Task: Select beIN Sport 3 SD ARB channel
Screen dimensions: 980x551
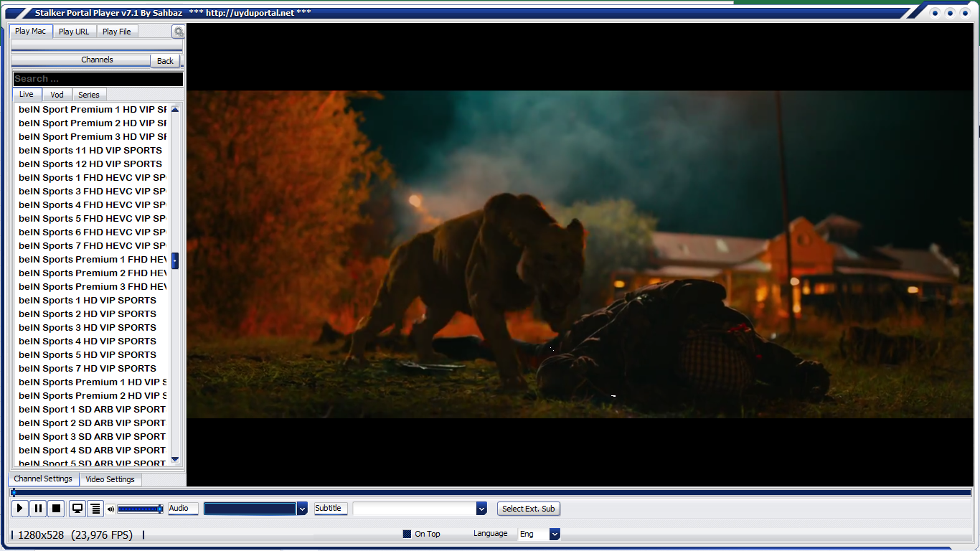Action: [x=93, y=437]
